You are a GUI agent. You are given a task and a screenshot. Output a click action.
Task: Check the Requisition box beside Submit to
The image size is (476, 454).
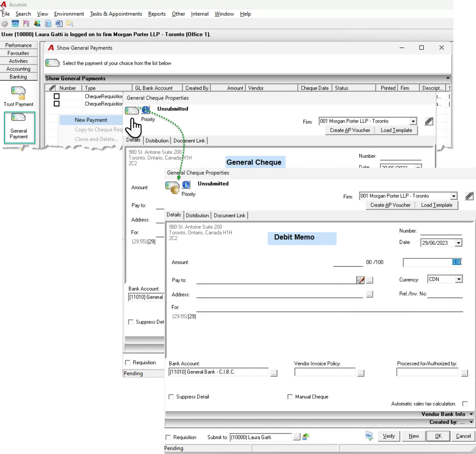(x=168, y=437)
